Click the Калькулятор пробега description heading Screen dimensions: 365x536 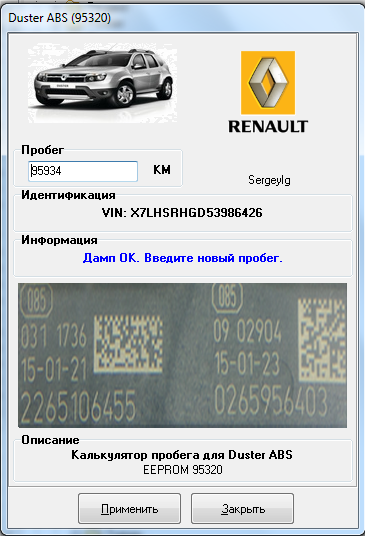tap(182, 455)
